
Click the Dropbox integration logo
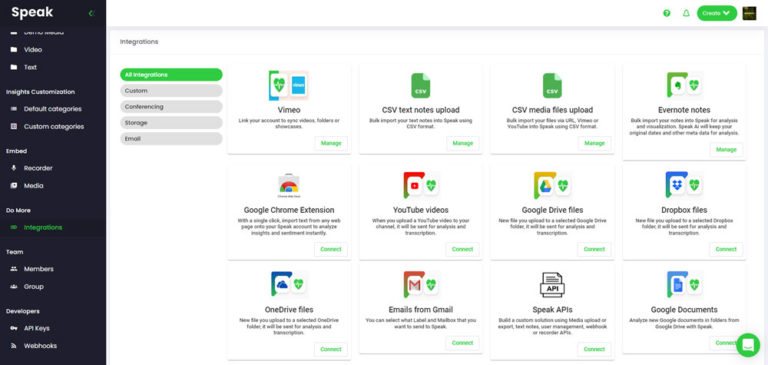coord(684,185)
